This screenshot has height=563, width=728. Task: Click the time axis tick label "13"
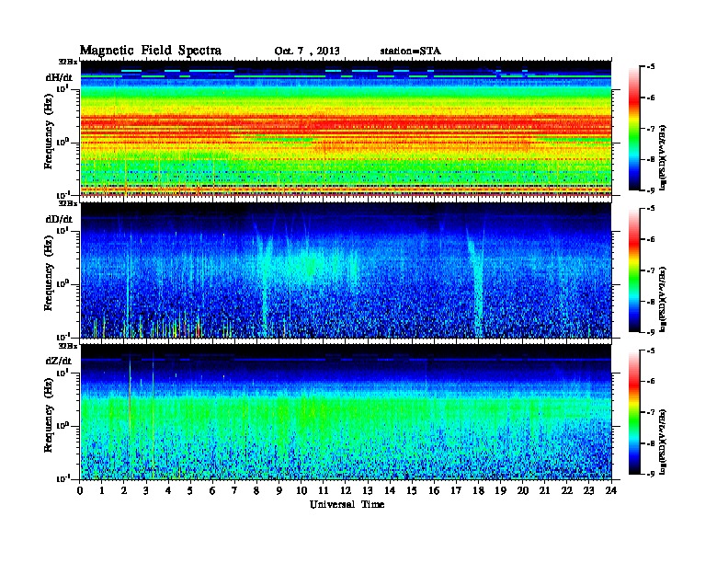click(x=368, y=491)
